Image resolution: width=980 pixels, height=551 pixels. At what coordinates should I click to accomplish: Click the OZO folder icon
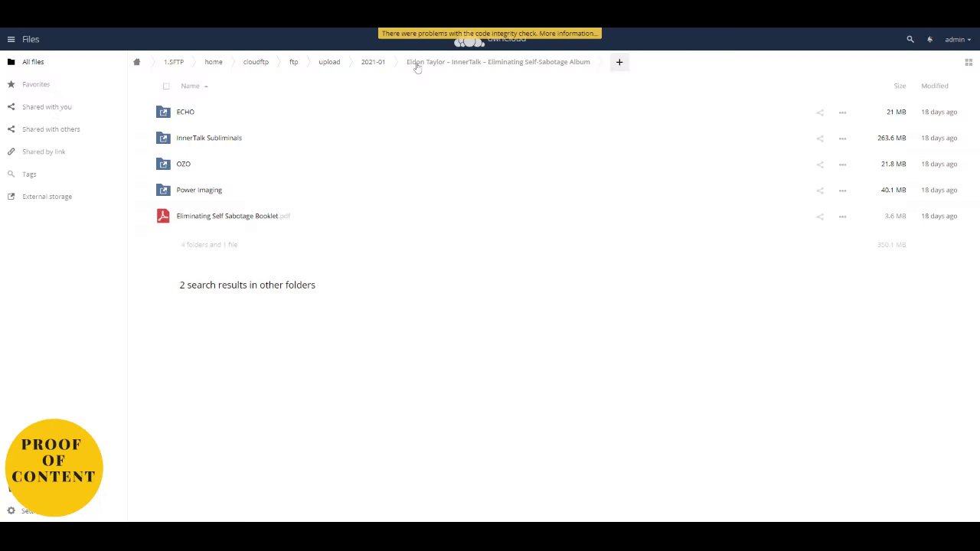tap(163, 164)
